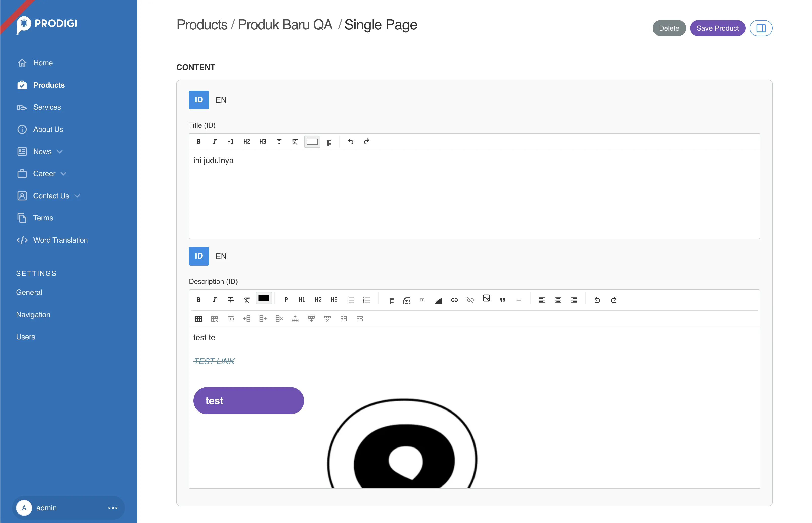Expand the Career submenu

pos(63,174)
